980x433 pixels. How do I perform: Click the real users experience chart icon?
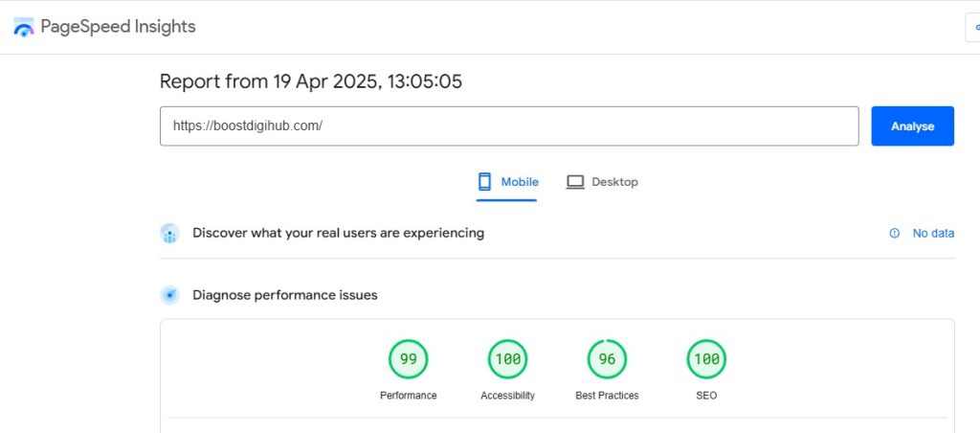tap(169, 234)
